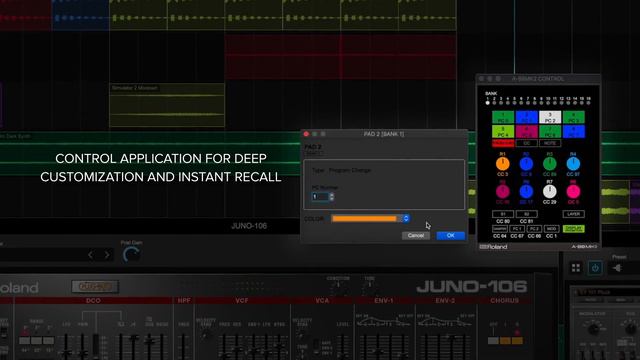Toggle the power icon in right panel
Image resolution: width=640 pixels, height=360 pixels.
595,268
